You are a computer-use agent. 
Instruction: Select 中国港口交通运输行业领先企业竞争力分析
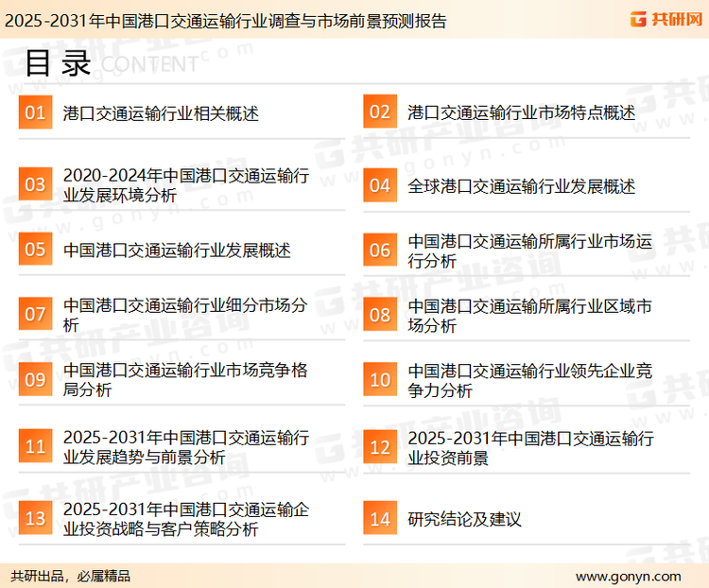pos(530,380)
